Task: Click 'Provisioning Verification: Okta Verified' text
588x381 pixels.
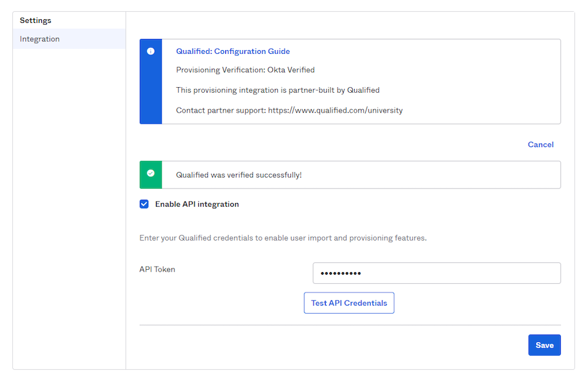Action: (x=245, y=70)
